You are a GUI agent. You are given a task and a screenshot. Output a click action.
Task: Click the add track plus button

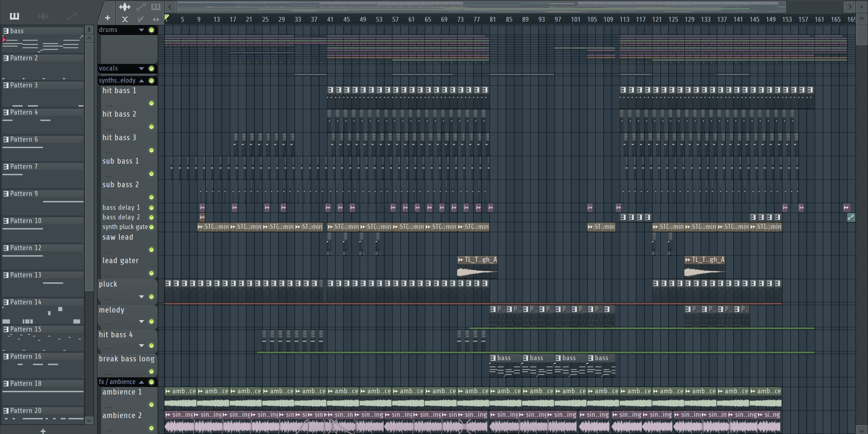click(x=108, y=18)
